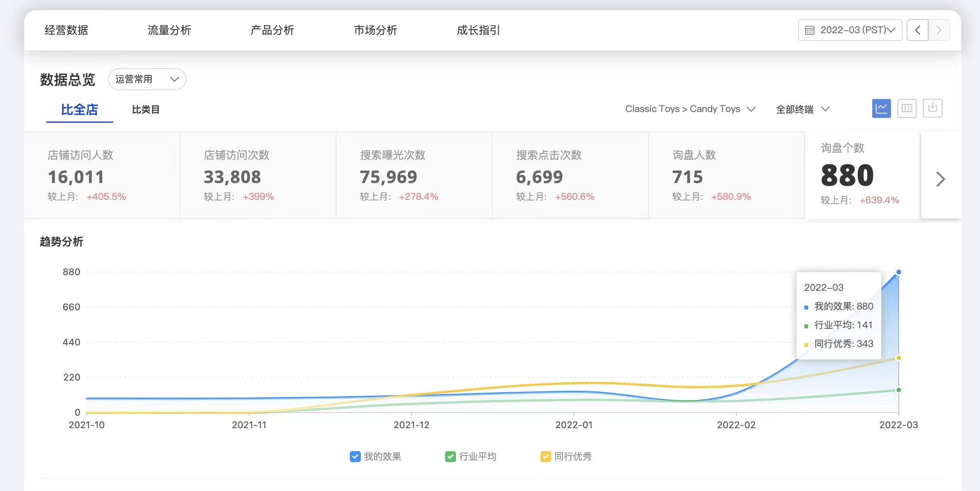The height and width of the screenshot is (491, 980).
Task: Toggle the 行业平均 checkbox
Action: coord(450,456)
